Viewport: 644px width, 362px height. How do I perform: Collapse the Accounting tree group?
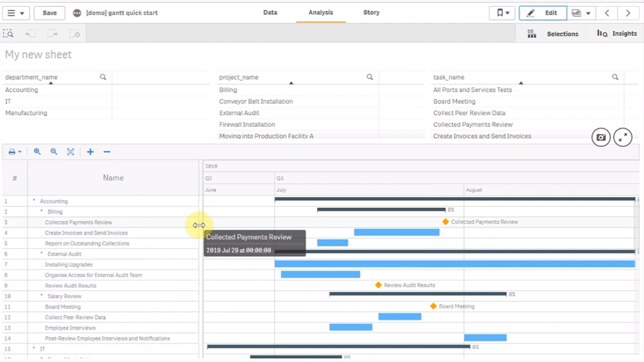[x=34, y=201]
